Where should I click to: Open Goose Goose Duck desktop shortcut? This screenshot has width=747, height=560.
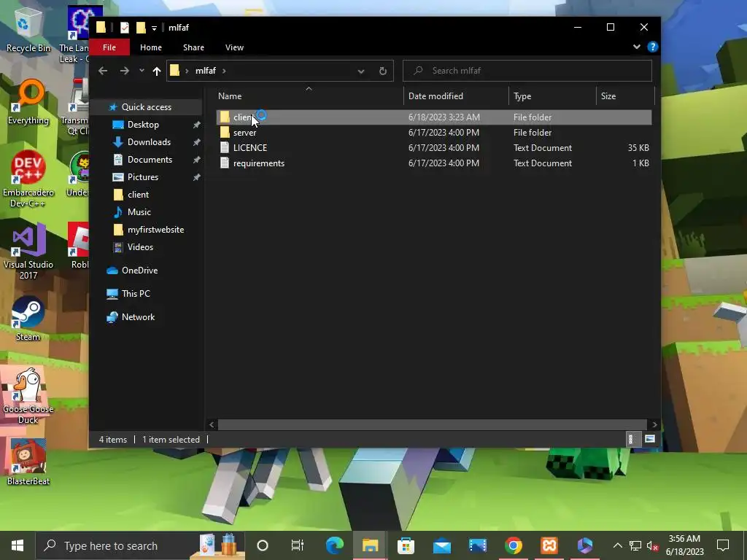tap(28, 396)
